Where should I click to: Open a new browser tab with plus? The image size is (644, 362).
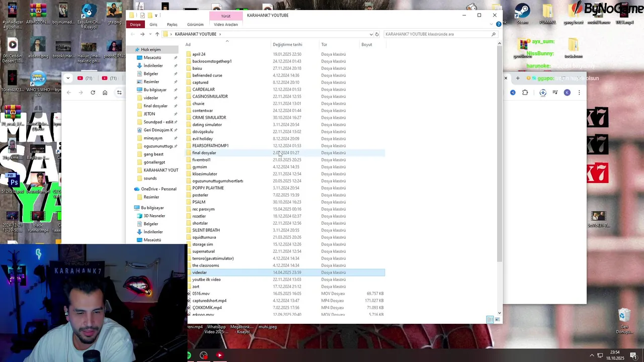coord(518,78)
